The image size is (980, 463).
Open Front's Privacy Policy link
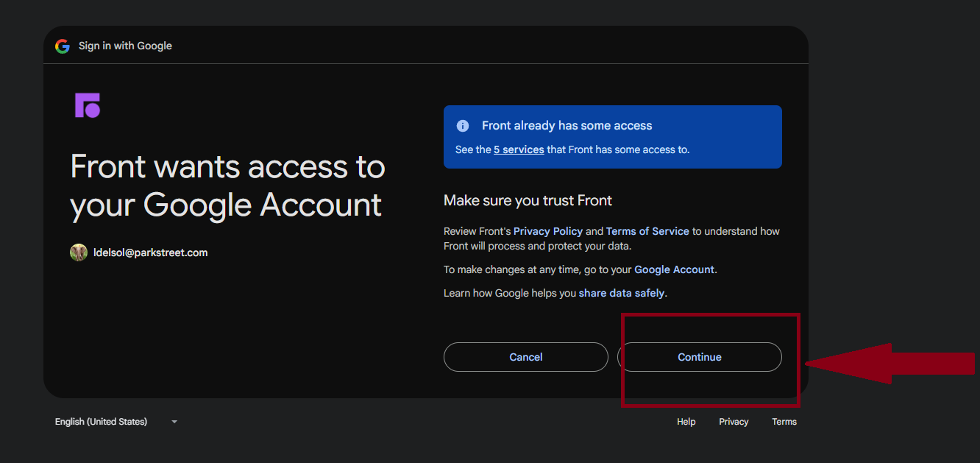[548, 231]
